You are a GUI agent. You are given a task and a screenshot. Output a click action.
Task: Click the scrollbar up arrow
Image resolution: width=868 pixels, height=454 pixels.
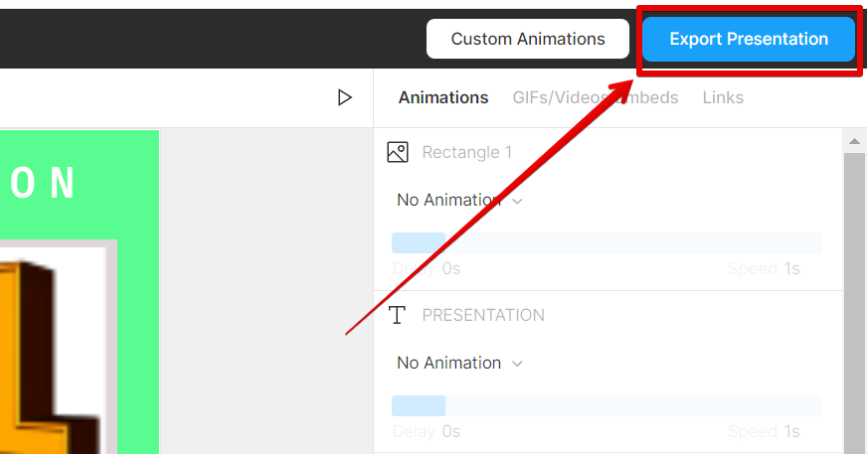[854, 142]
